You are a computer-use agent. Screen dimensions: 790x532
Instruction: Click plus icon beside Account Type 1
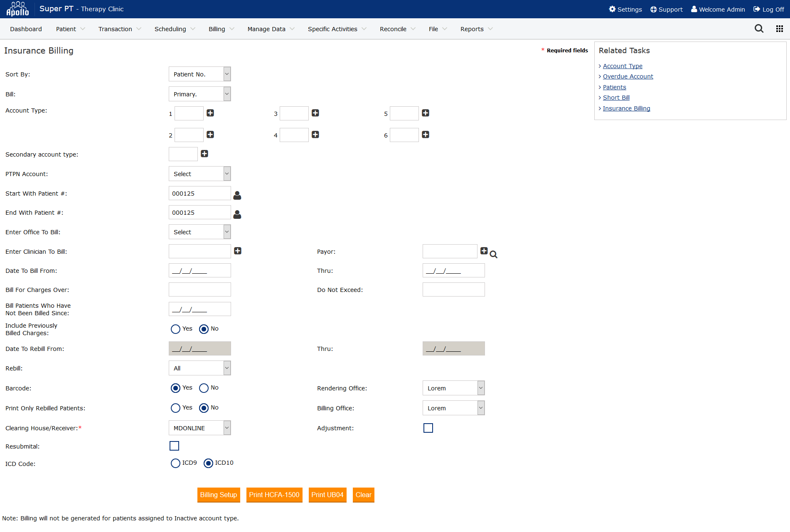click(x=210, y=113)
